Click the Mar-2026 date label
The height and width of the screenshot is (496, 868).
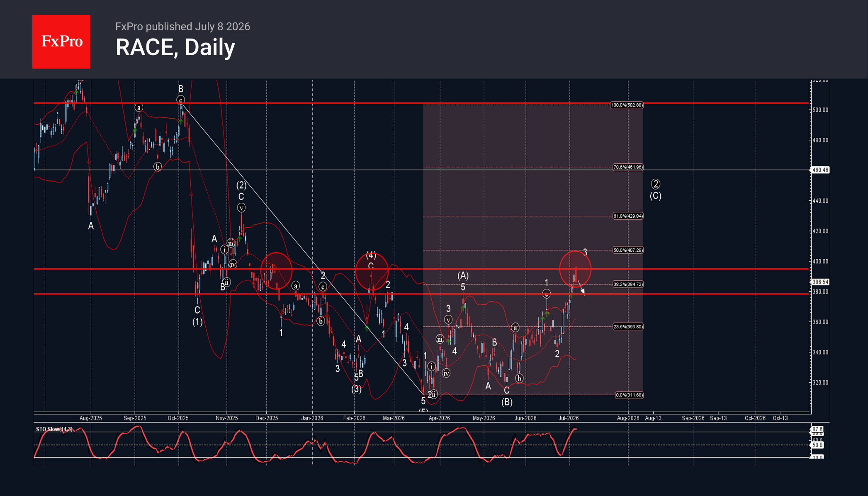tap(394, 418)
